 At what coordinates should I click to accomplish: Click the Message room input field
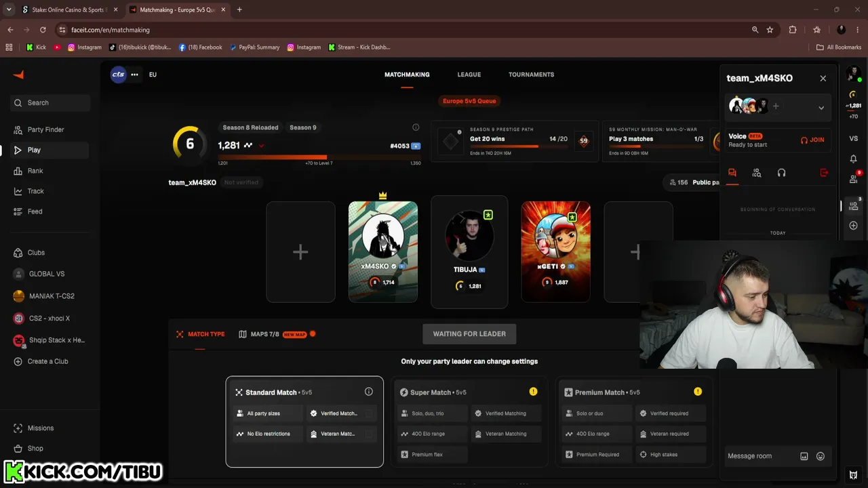760,456
